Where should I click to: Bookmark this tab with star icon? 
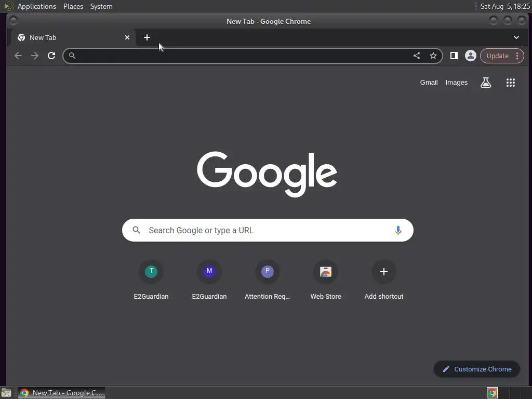point(433,56)
